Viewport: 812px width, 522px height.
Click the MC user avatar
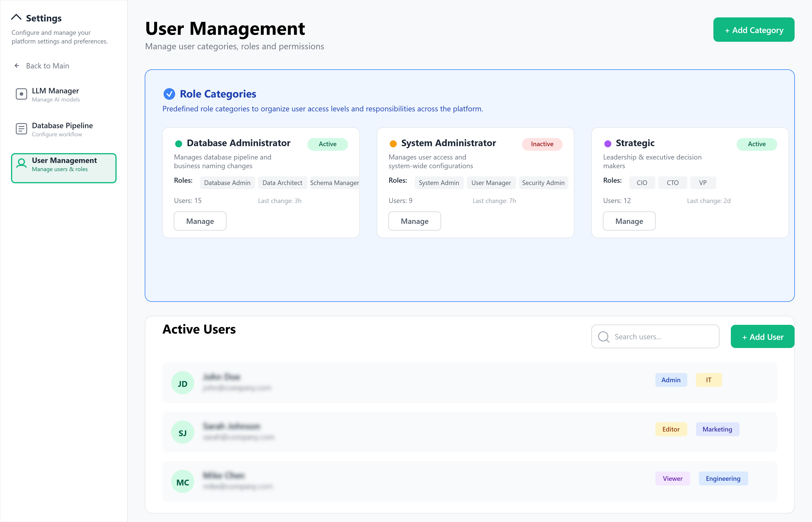click(183, 482)
